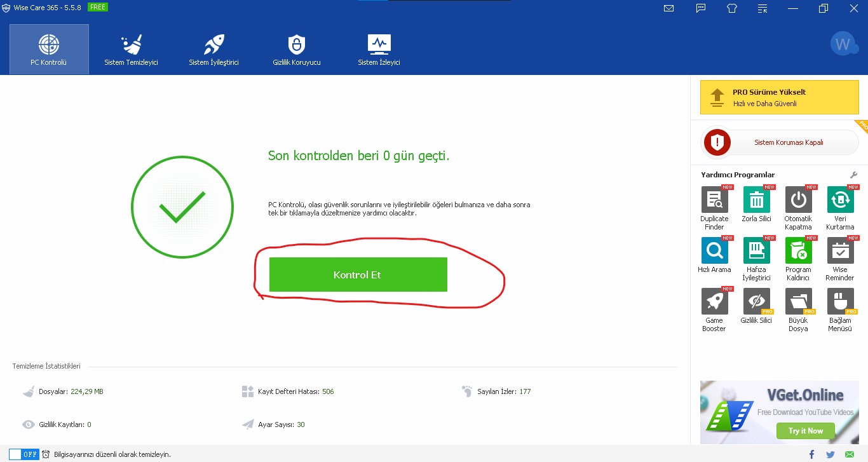This screenshot has height=462, width=868.
Task: Switch to the PC Kontrolü tab
Action: [49, 50]
